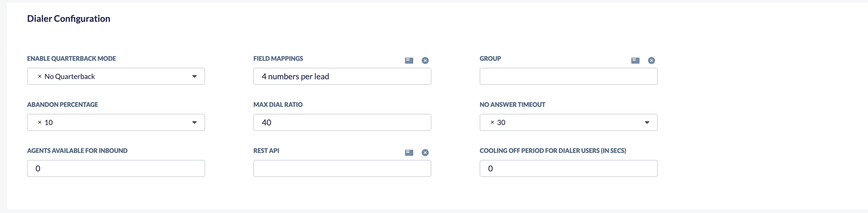Remove the No Answer Timeout value 30 via its x
868x213 pixels.
coord(492,122)
